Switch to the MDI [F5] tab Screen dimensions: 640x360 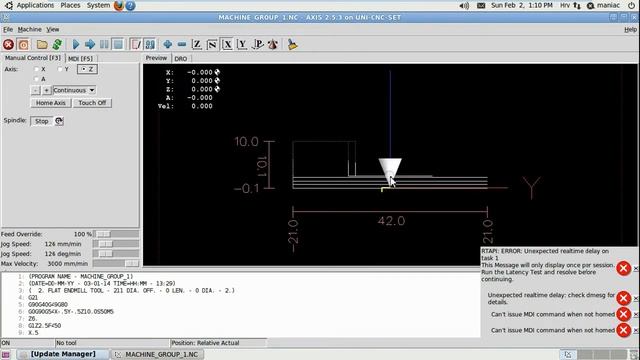80,58
